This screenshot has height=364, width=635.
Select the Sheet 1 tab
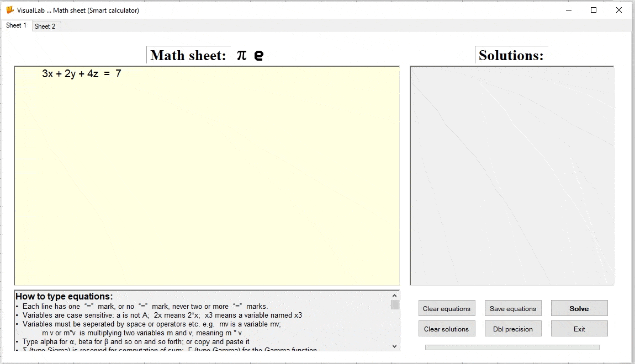click(17, 25)
